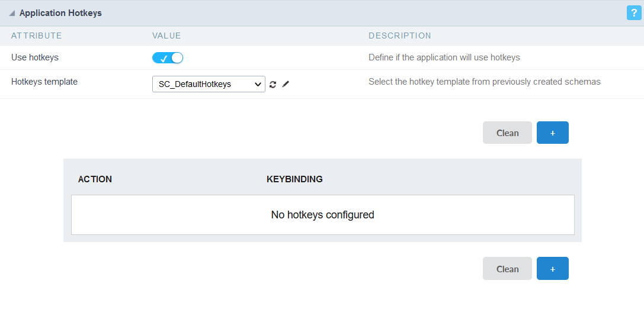The width and height of the screenshot is (644, 332).
Task: Click the refresh hotkeys template icon
Action: (273, 85)
